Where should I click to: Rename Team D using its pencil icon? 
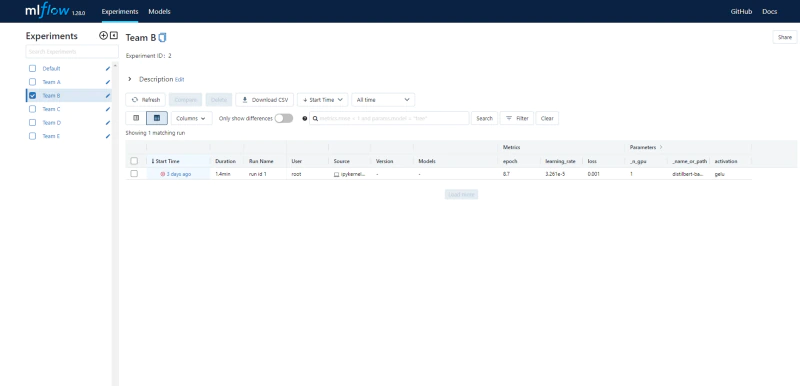coord(108,122)
